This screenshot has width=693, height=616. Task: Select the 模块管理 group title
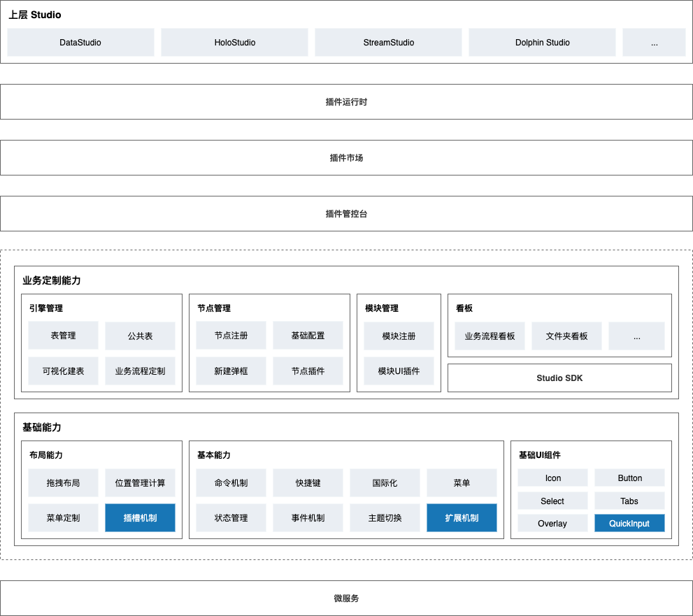(x=382, y=308)
